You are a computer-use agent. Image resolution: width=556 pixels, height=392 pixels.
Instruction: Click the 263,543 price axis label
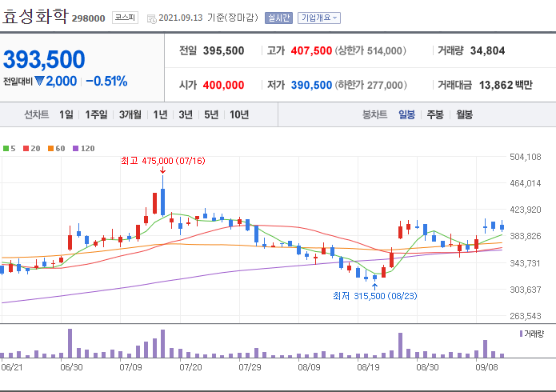point(525,316)
